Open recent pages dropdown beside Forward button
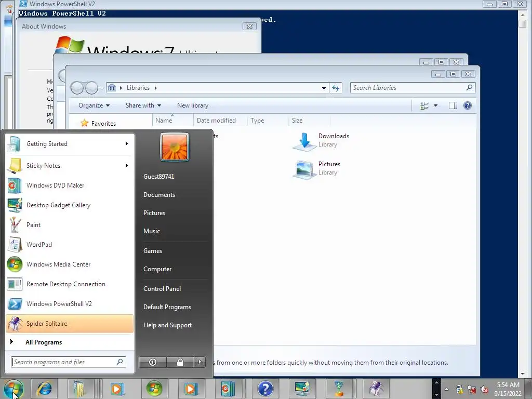532x399 pixels. (102, 88)
